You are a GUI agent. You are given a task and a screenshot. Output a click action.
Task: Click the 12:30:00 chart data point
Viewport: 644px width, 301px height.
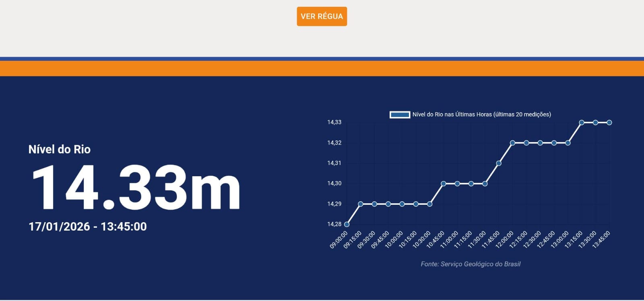click(540, 143)
